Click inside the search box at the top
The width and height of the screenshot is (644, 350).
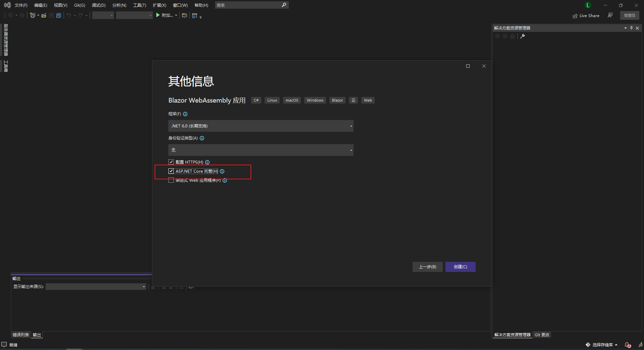tap(248, 5)
